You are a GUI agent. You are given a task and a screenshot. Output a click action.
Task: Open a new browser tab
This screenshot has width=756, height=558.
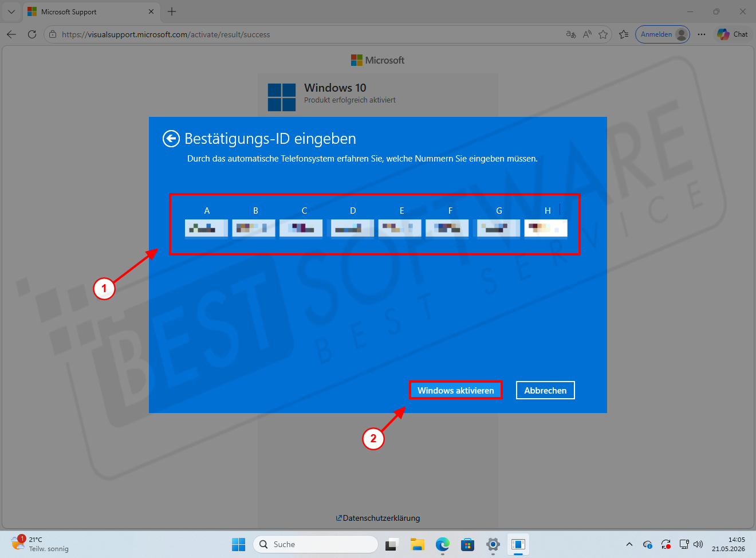click(x=172, y=11)
